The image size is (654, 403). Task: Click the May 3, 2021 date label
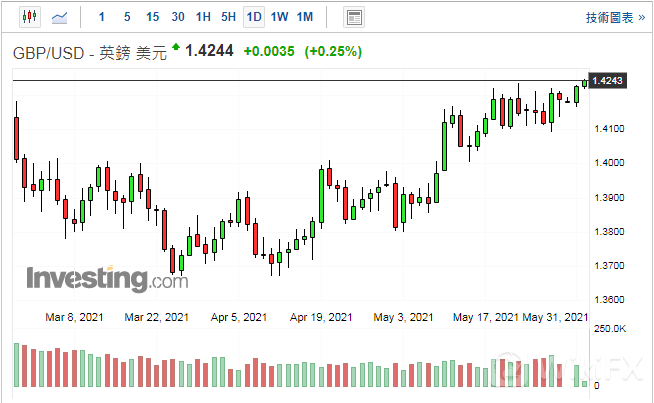[403, 317]
